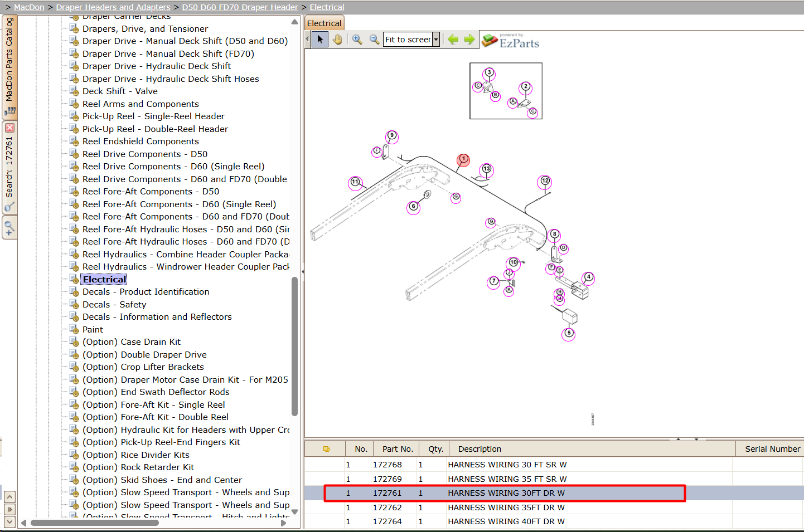
Task: Switch to the MacDon Parts Catalog side tab
Action: point(9,66)
